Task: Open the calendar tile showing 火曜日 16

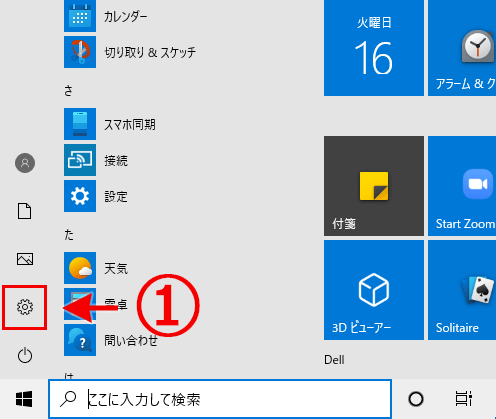Action: pyautogui.click(x=374, y=48)
